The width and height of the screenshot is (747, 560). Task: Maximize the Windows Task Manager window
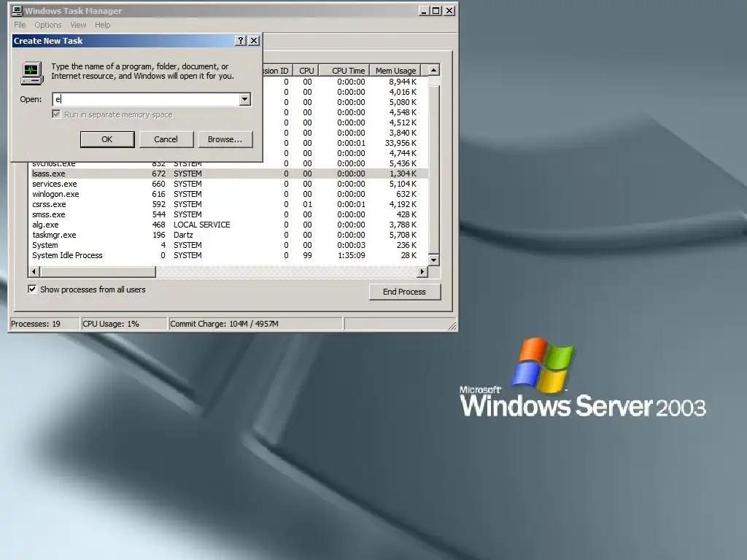point(436,10)
